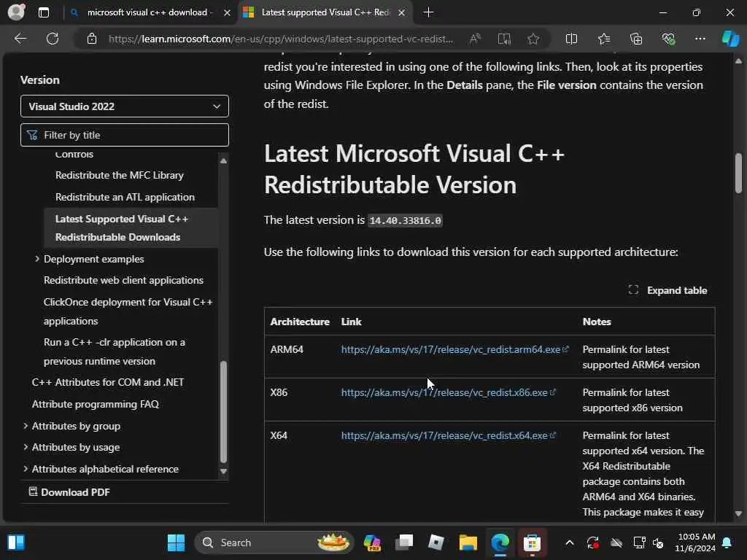Show hidden system tray icons chevron
Image resolution: width=747 pixels, height=560 pixels.
coord(569,542)
